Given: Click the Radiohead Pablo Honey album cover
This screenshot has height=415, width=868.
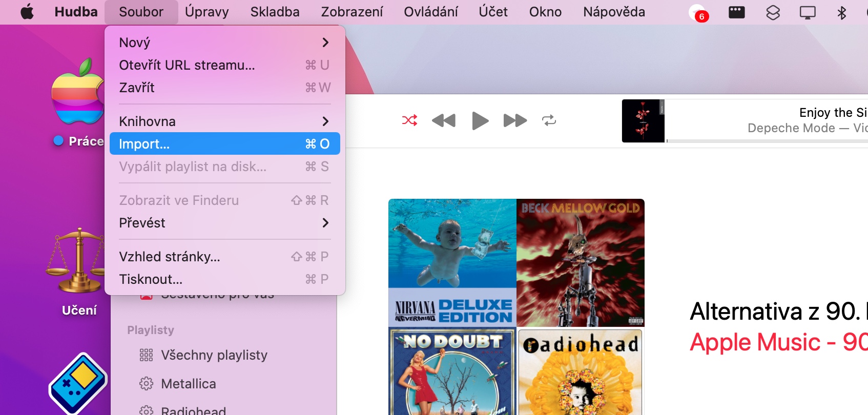Looking at the screenshot, I should (581, 372).
